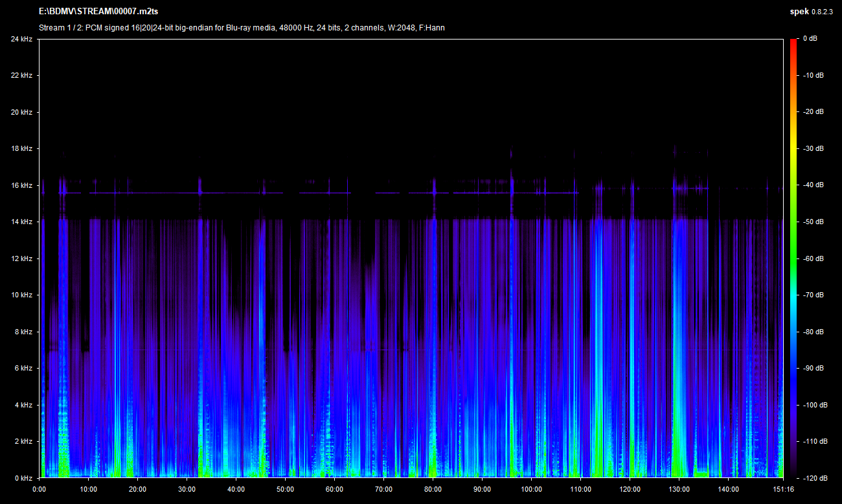Screen dimensions: 842x504
Task: Select the 0:00 time marker
Action: (39, 489)
